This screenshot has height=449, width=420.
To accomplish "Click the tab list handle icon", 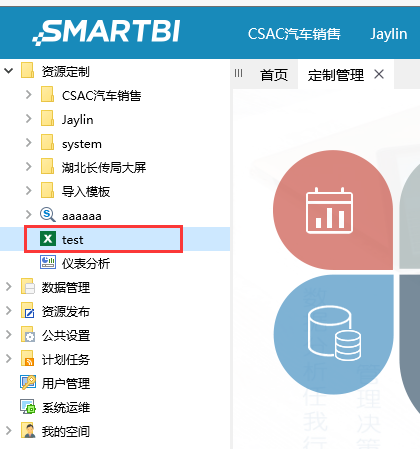I will pyautogui.click(x=238, y=73).
